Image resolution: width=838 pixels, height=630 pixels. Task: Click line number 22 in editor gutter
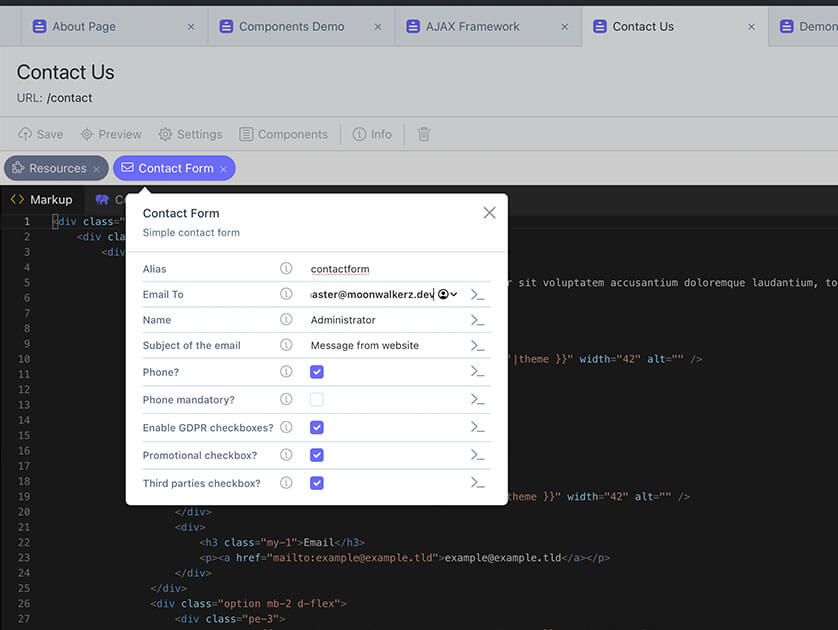[24, 542]
